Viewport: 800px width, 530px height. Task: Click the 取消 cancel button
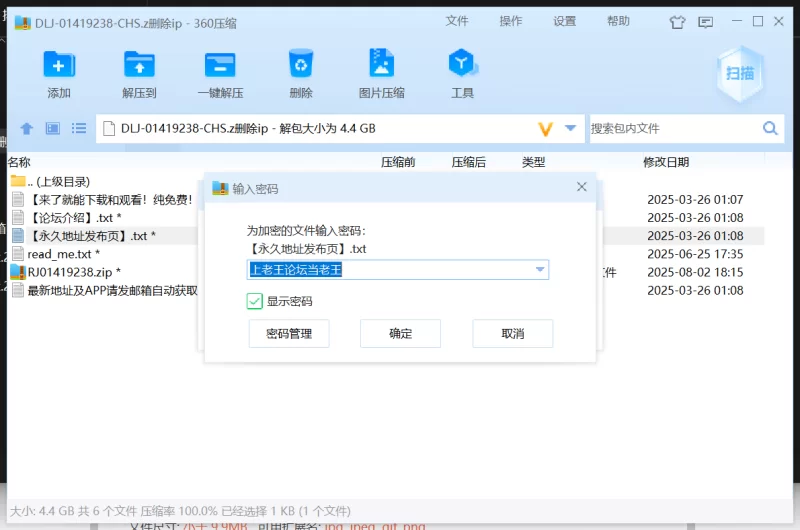[x=513, y=334]
